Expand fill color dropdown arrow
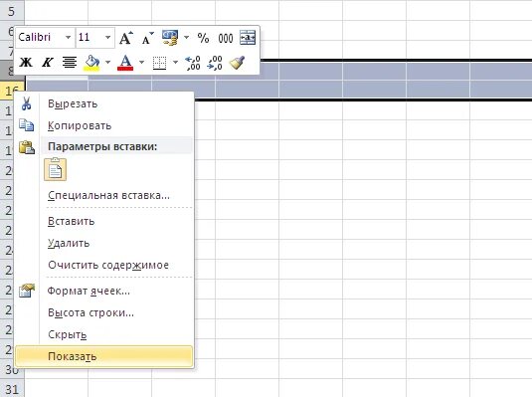 click(107, 62)
